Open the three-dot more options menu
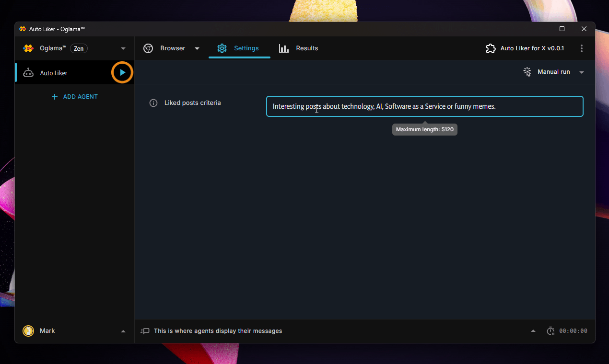Screen dimensions: 609x364 click(582, 48)
